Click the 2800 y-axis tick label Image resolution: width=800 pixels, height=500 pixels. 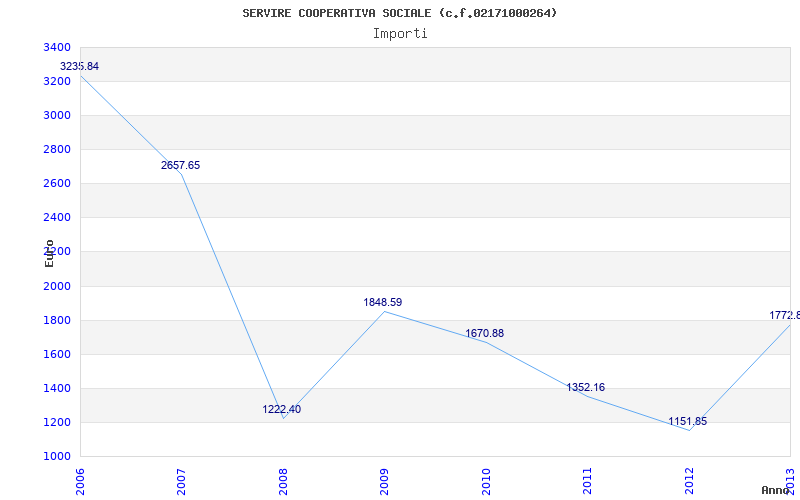57,149
